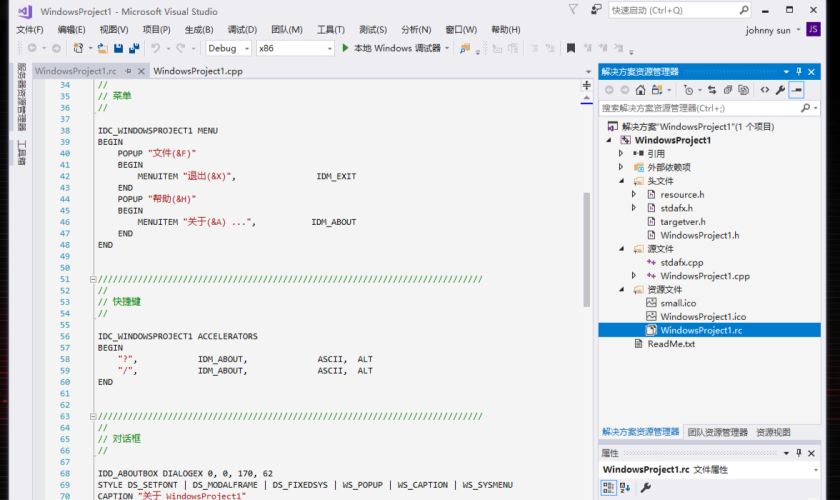Open the editor tab list dropdown arrow
This screenshot has height=500, width=840.
pyautogui.click(x=588, y=72)
